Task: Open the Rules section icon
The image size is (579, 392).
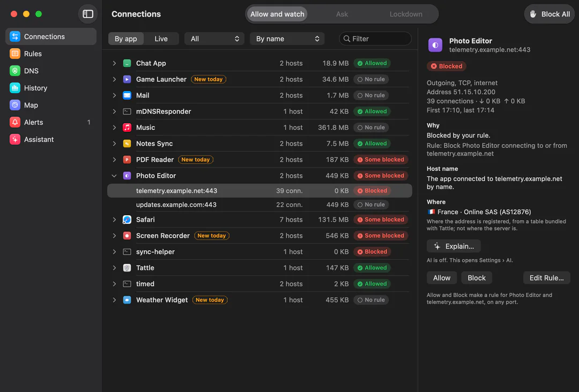Action: coord(15,54)
